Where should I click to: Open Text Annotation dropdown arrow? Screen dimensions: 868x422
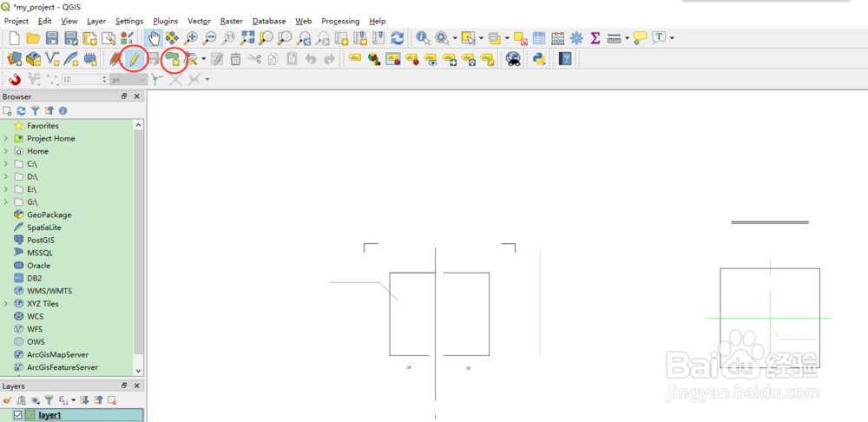click(672, 37)
